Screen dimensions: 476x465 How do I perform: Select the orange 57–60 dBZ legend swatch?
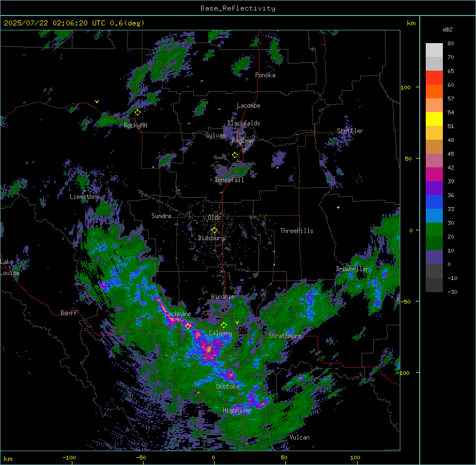click(434, 91)
